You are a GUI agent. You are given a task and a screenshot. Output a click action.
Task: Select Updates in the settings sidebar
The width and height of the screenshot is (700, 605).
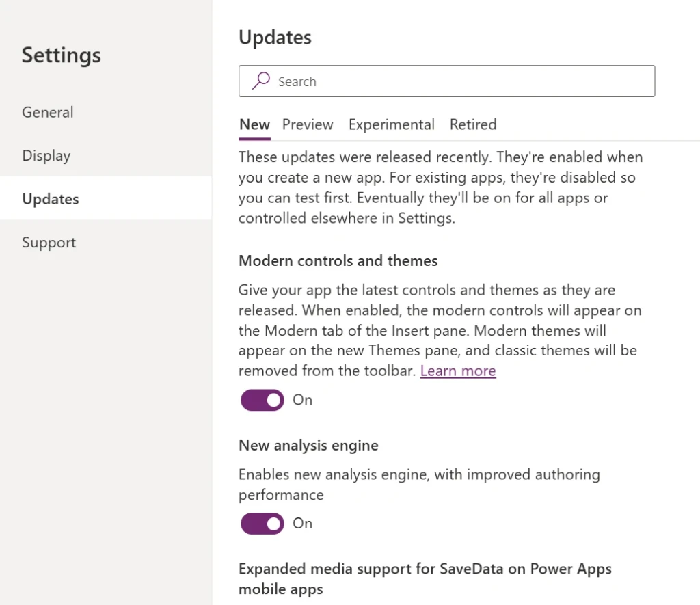50,199
